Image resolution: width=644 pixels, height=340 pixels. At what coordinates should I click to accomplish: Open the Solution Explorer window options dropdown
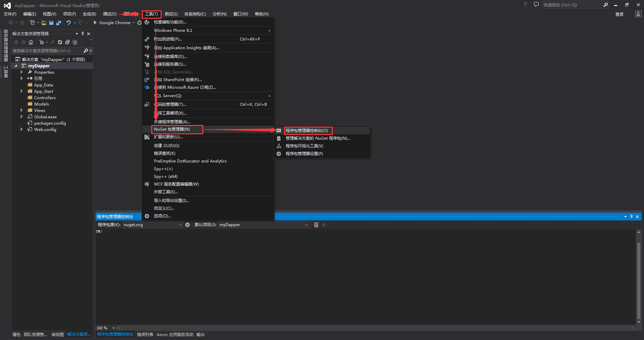[x=77, y=33]
